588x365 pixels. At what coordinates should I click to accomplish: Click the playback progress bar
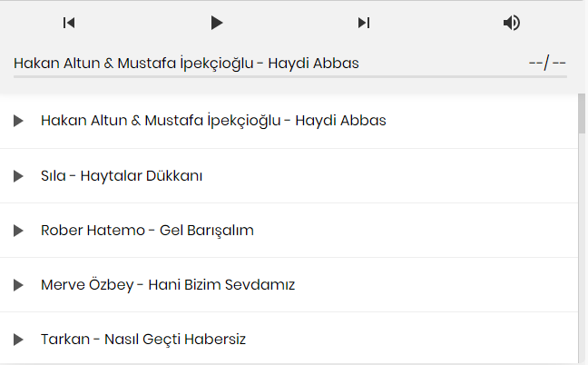[290, 77]
